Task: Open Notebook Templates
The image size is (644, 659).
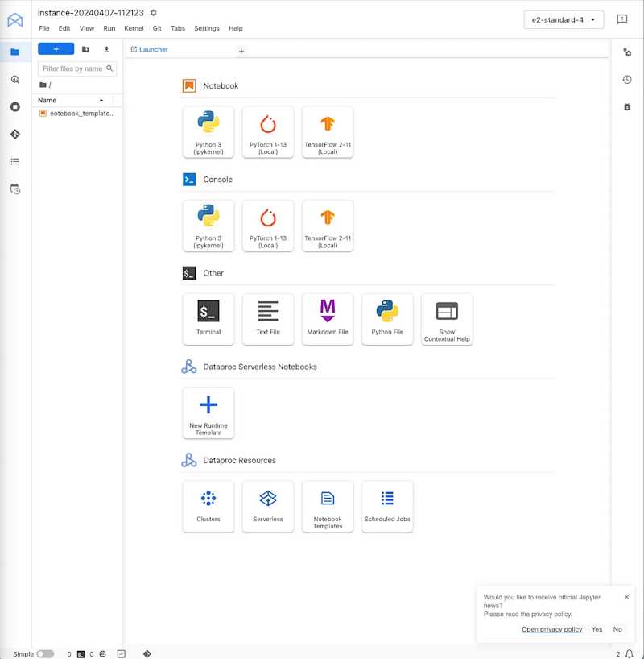Action: coord(328,508)
